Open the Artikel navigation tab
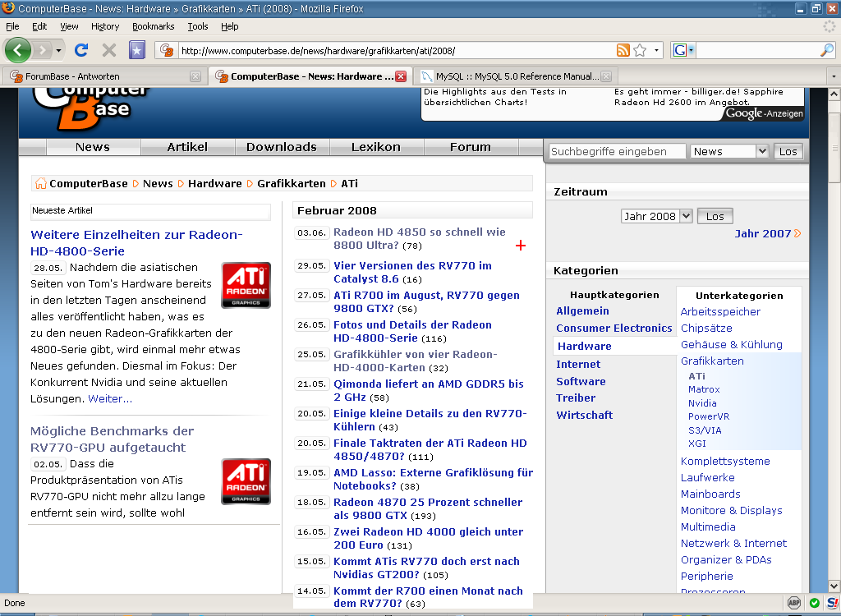Image resolution: width=841 pixels, height=616 pixels. pyautogui.click(x=187, y=147)
